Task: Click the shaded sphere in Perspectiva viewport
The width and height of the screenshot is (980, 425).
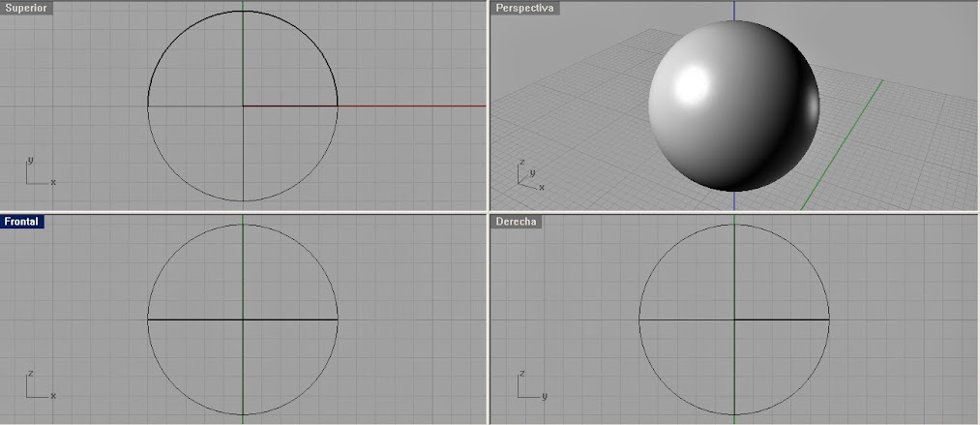Action: click(x=733, y=106)
